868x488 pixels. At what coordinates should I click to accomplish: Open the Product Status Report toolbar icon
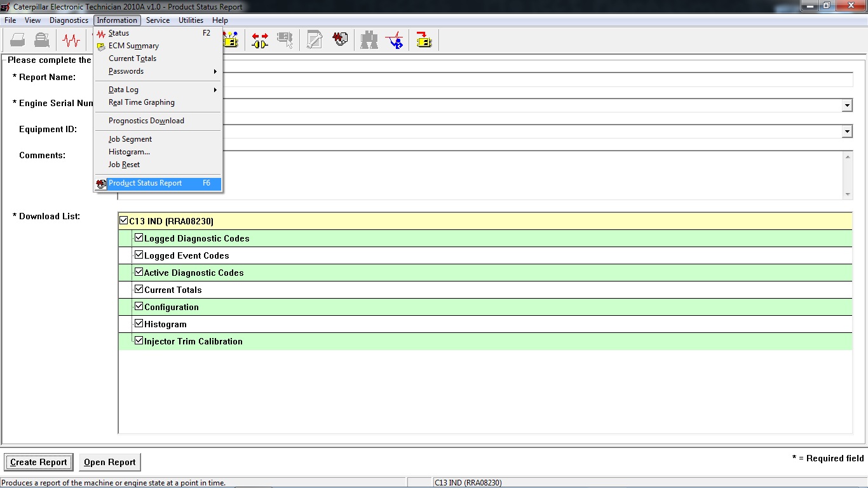coord(340,39)
